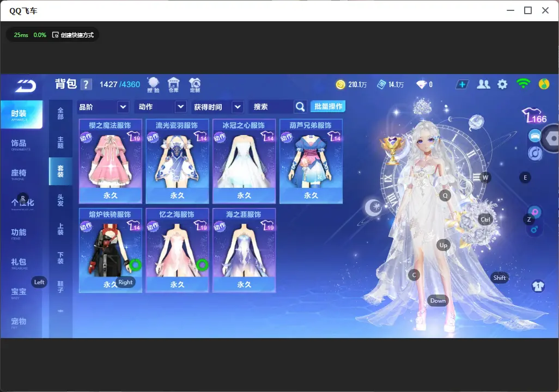Select the 冰冠之心服饰 outfit card

(x=244, y=162)
